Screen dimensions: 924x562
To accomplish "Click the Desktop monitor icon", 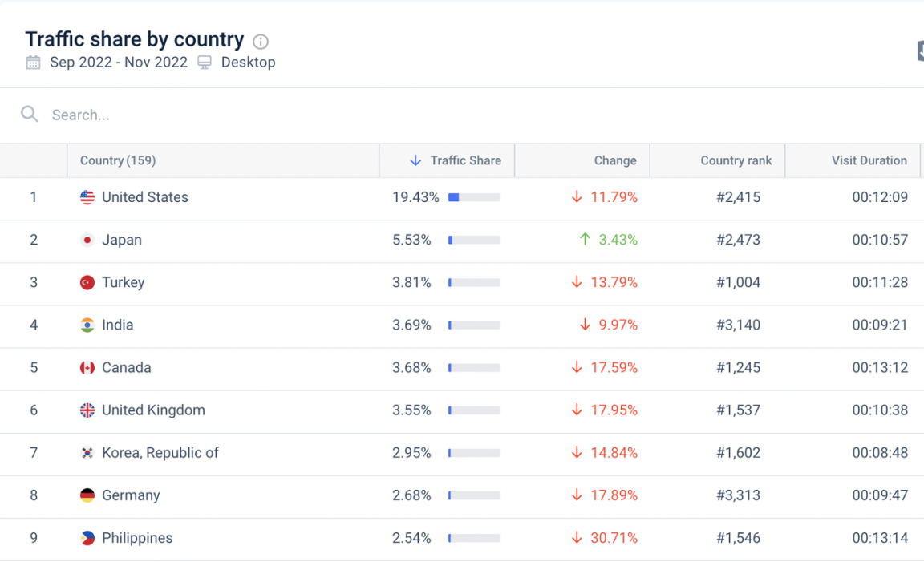I will (205, 63).
